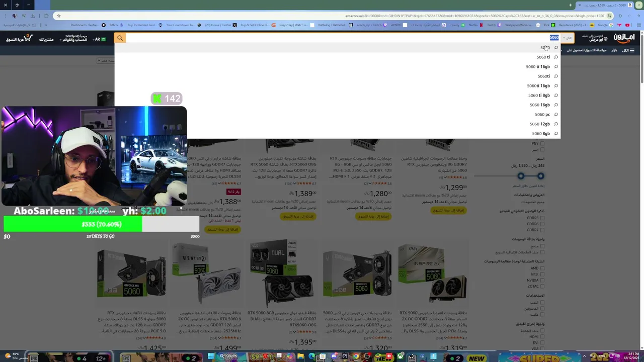Open the AR language selector dropdown
Viewport: 644px width, 362px height.
point(100,39)
